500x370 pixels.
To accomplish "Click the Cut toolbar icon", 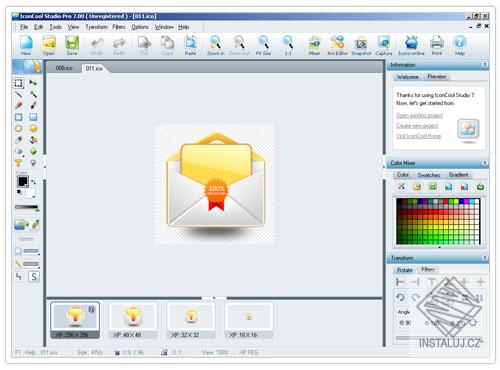I will click(x=144, y=46).
